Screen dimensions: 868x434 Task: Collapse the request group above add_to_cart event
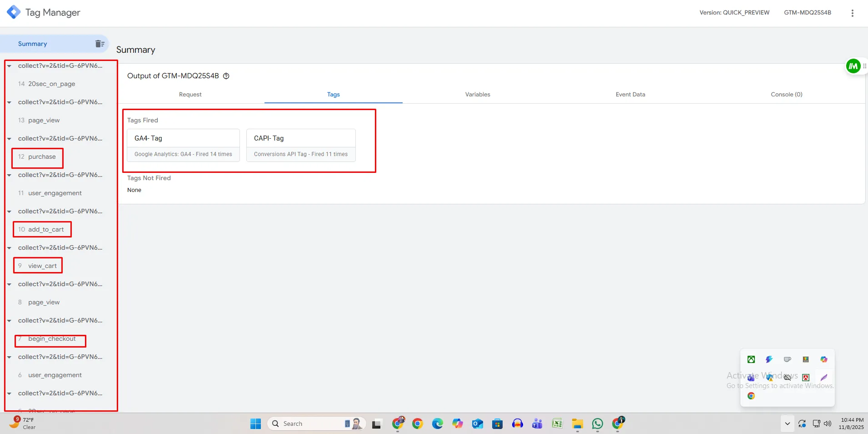[9, 212]
